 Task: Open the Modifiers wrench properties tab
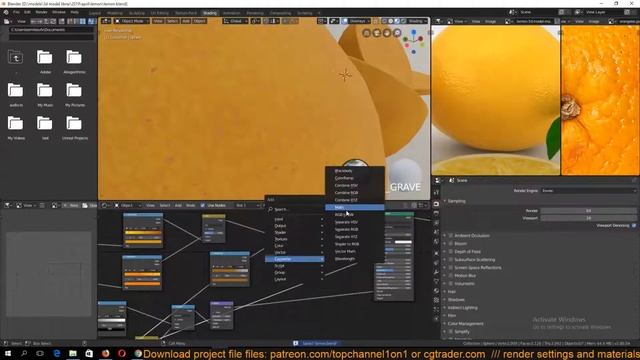[436, 272]
